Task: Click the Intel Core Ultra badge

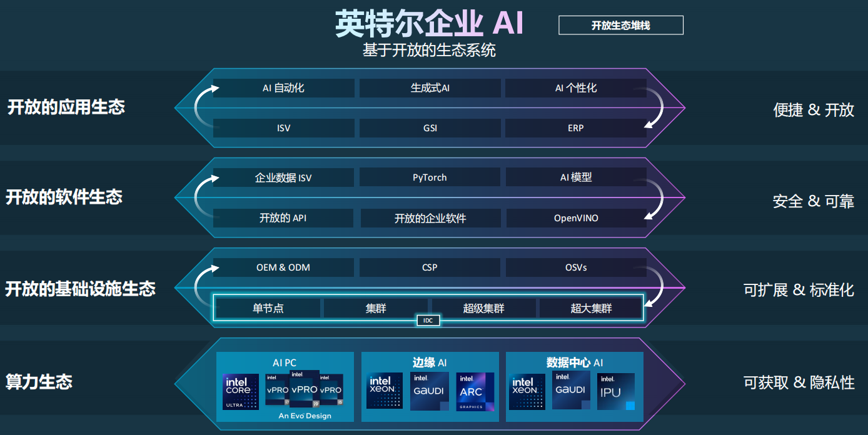Action: pyautogui.click(x=241, y=392)
